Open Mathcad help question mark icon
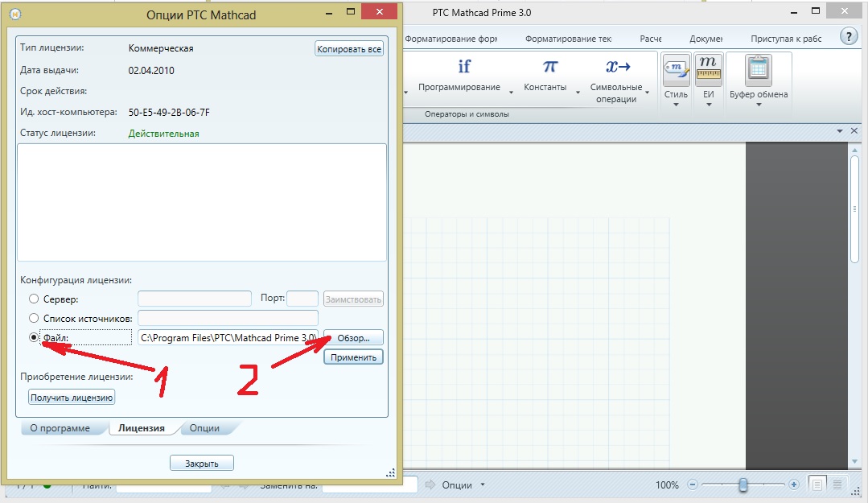868x503 pixels. point(849,37)
